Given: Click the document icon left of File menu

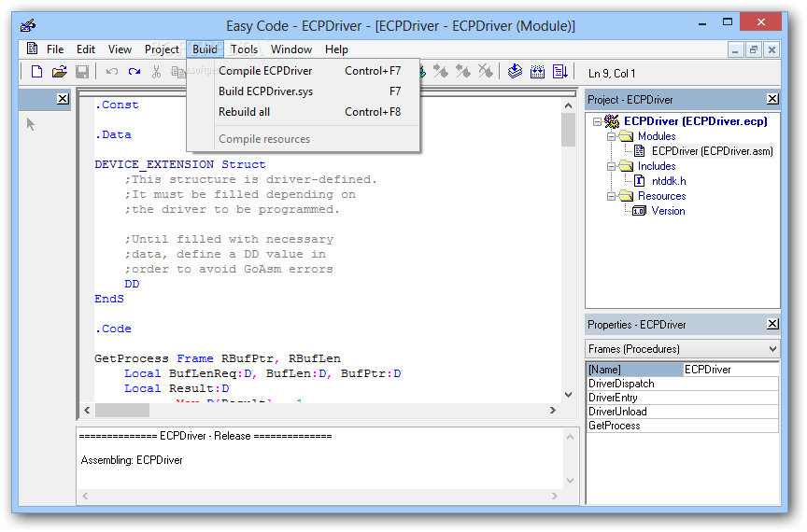Looking at the screenshot, I should (x=32, y=49).
